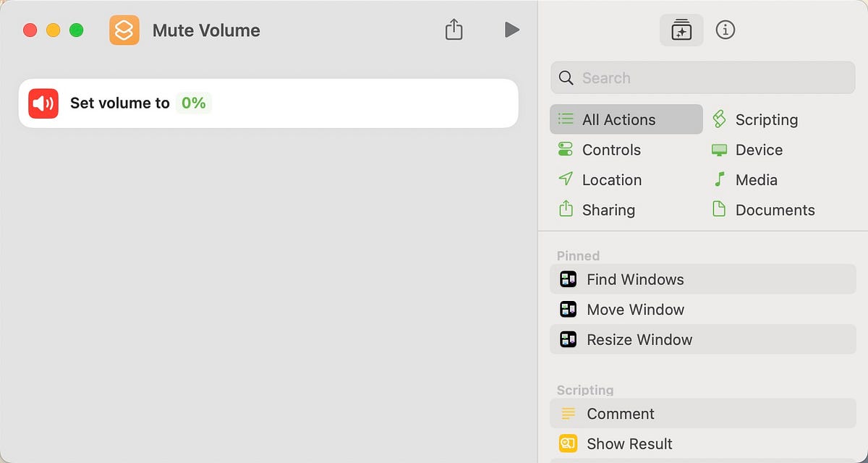The height and width of the screenshot is (463, 868).
Task: Select the pinned Find Windows action
Action: tap(634, 279)
